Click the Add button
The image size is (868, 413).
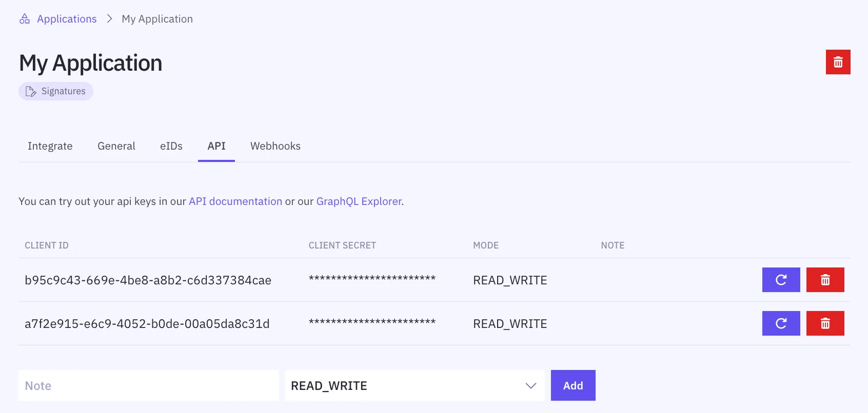click(x=573, y=385)
